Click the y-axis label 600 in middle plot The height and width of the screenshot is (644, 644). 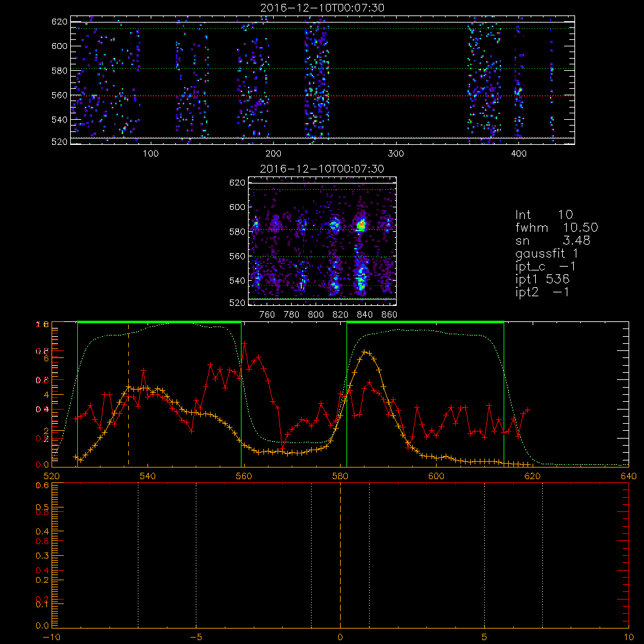pos(237,207)
